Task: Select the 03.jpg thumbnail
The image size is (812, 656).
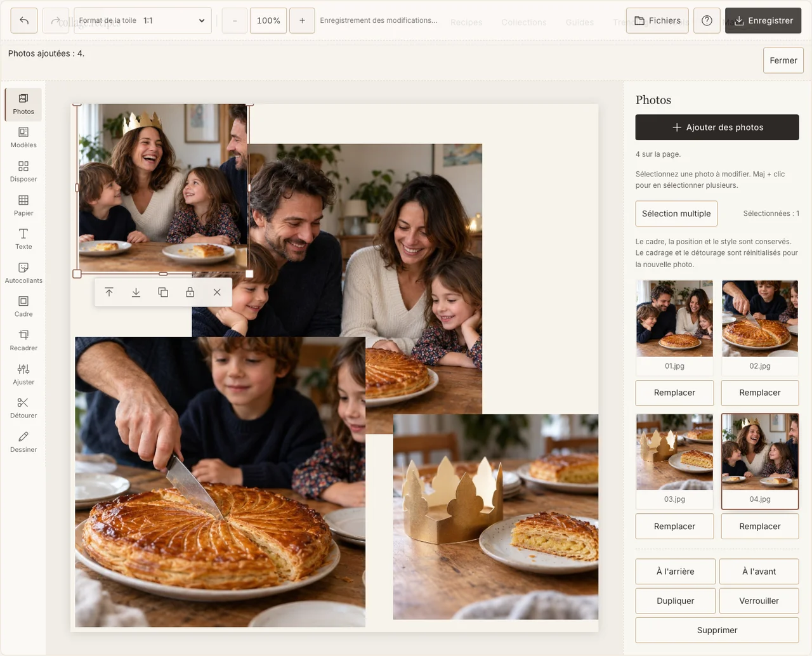Action: point(674,462)
